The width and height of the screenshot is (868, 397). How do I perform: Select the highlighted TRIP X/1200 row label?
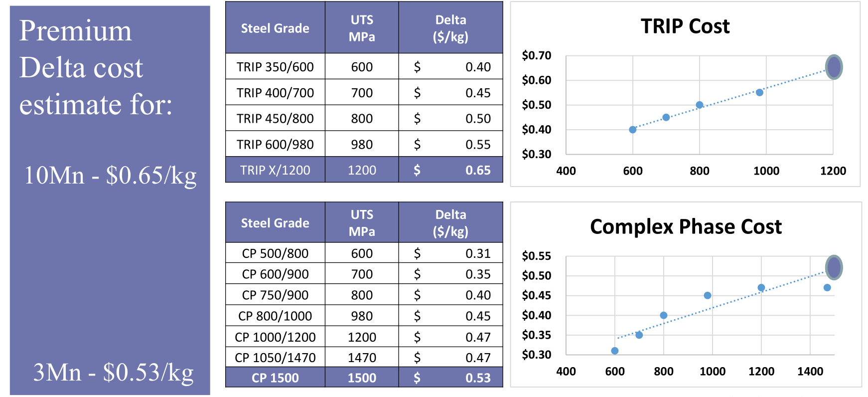[x=275, y=170]
